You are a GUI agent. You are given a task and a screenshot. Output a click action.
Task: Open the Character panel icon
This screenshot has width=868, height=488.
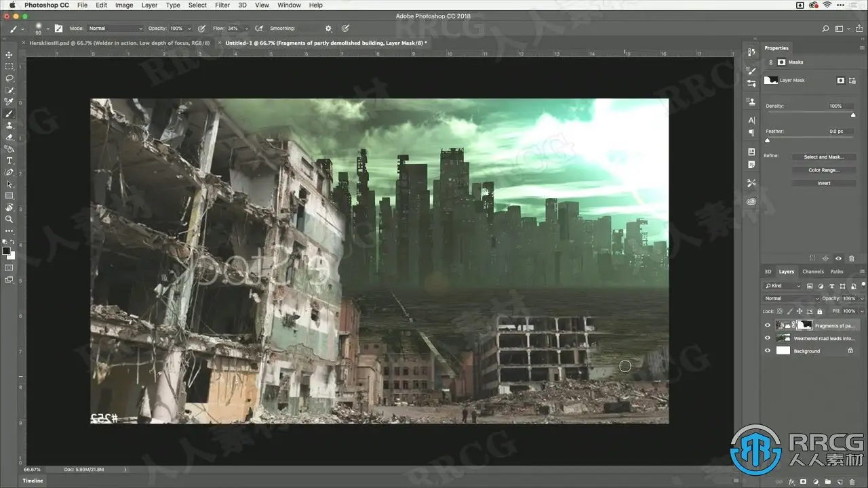click(751, 120)
